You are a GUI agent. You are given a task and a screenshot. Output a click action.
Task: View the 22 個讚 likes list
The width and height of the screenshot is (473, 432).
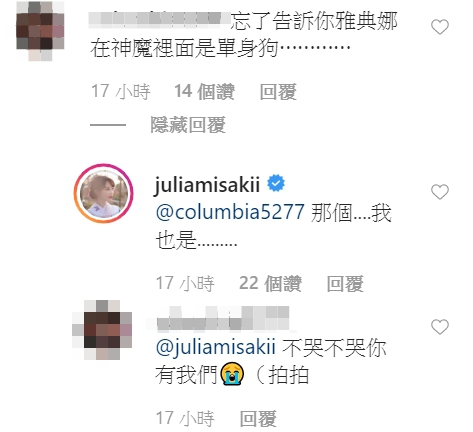pyautogui.click(x=270, y=284)
